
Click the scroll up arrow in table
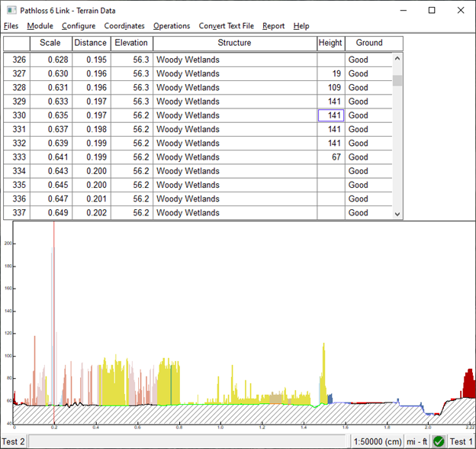click(397, 59)
